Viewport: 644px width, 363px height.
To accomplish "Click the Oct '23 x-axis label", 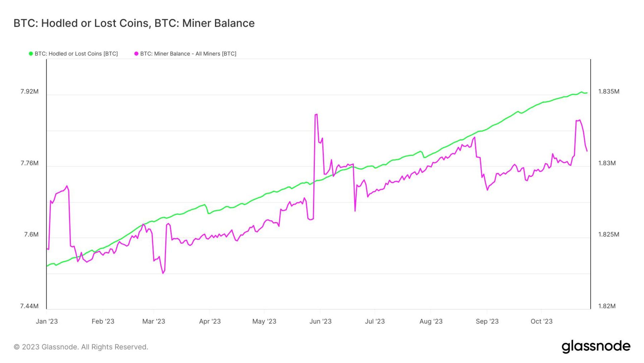I will tap(541, 321).
